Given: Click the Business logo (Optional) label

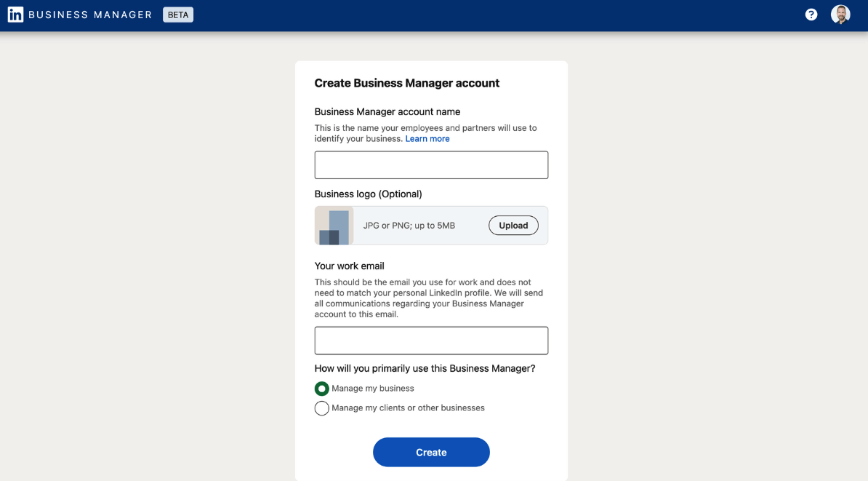Looking at the screenshot, I should (368, 194).
